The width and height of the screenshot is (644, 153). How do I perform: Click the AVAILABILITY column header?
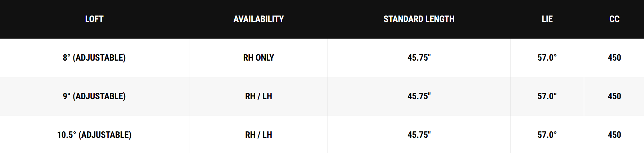click(x=258, y=19)
